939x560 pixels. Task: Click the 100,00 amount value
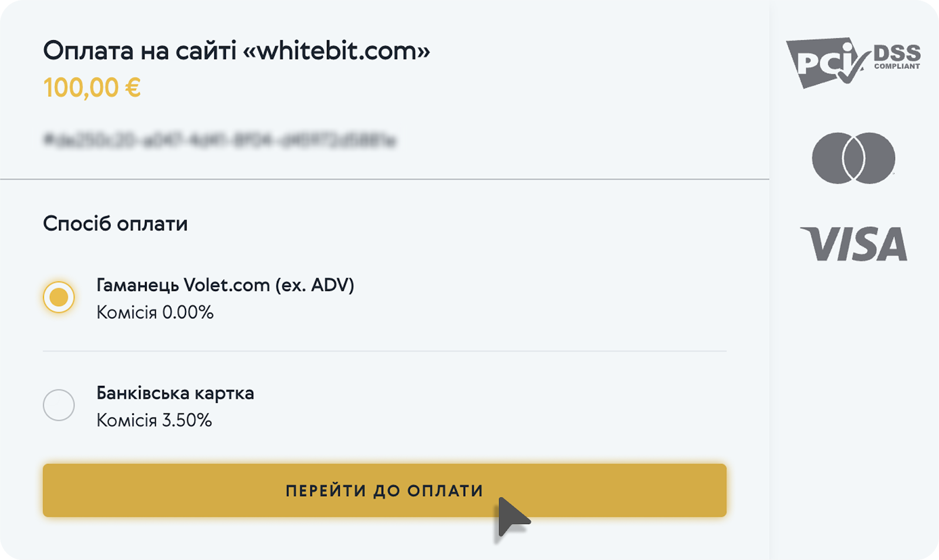81,88
